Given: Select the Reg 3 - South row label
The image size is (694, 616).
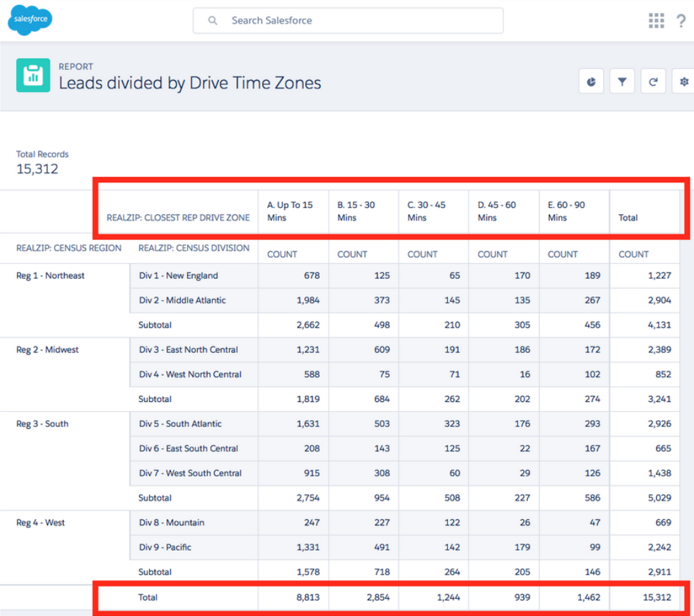Looking at the screenshot, I should click(43, 424).
